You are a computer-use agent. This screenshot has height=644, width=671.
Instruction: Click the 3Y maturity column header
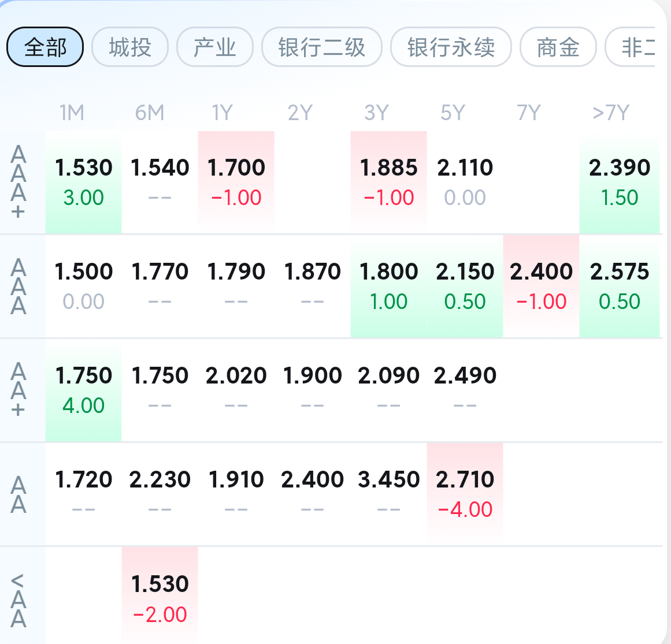(x=376, y=113)
